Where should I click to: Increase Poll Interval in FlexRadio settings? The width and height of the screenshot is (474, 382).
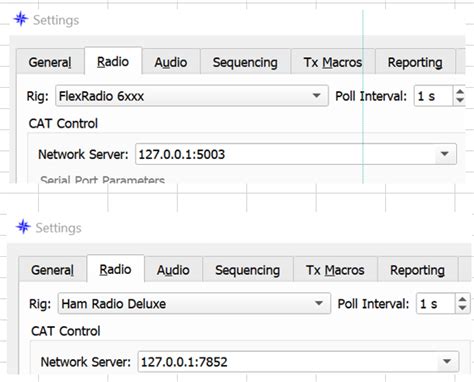pyautogui.click(x=460, y=92)
